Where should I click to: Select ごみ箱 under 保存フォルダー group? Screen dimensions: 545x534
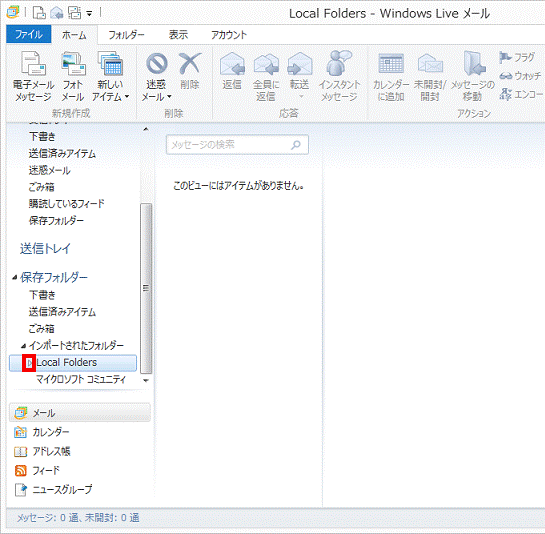coord(42,329)
